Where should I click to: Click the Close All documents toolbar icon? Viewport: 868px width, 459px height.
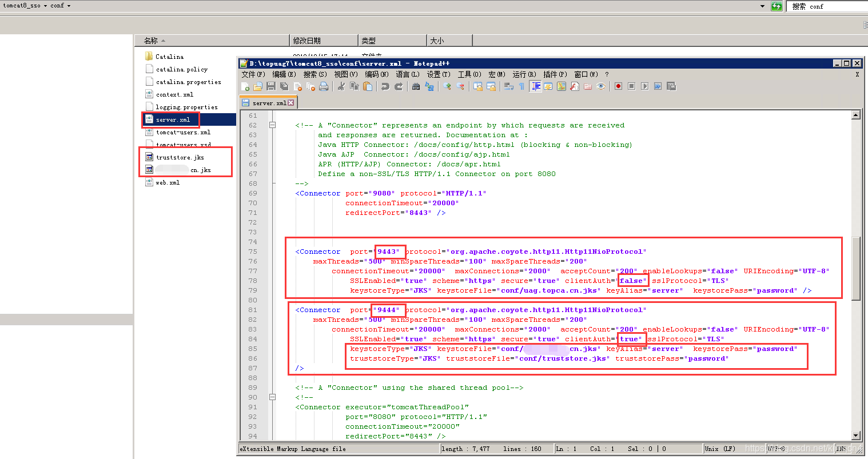310,86
